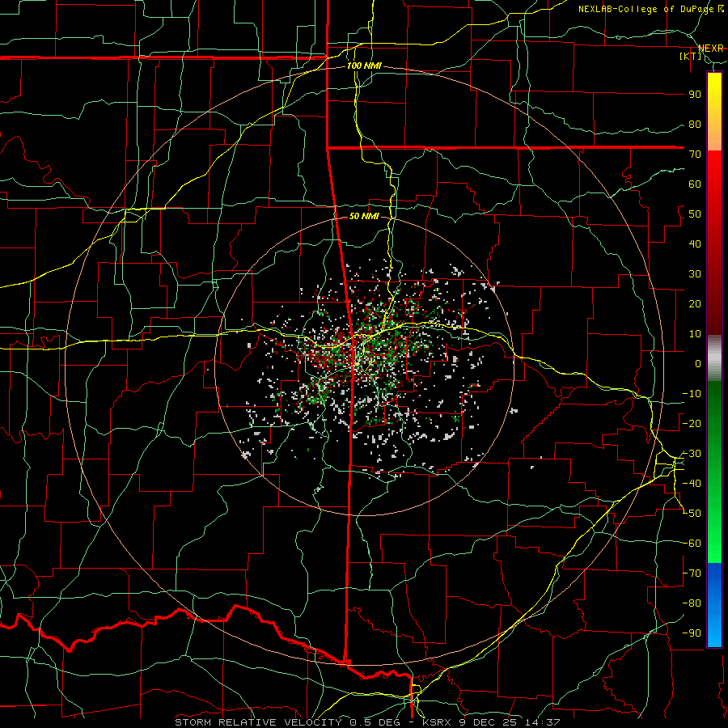The height and width of the screenshot is (728, 728).
Task: Click the "50 NMI" range ring label
Action: pos(364,216)
